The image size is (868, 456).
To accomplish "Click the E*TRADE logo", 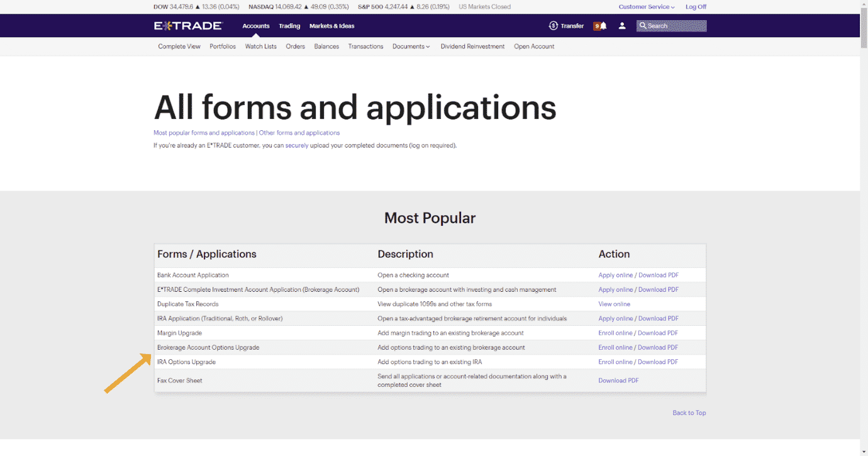I will 188,26.
